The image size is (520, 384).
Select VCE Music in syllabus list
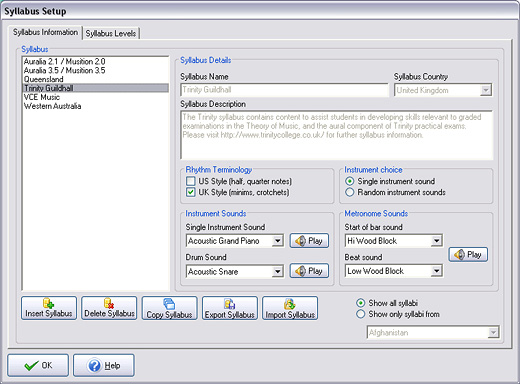click(96, 97)
